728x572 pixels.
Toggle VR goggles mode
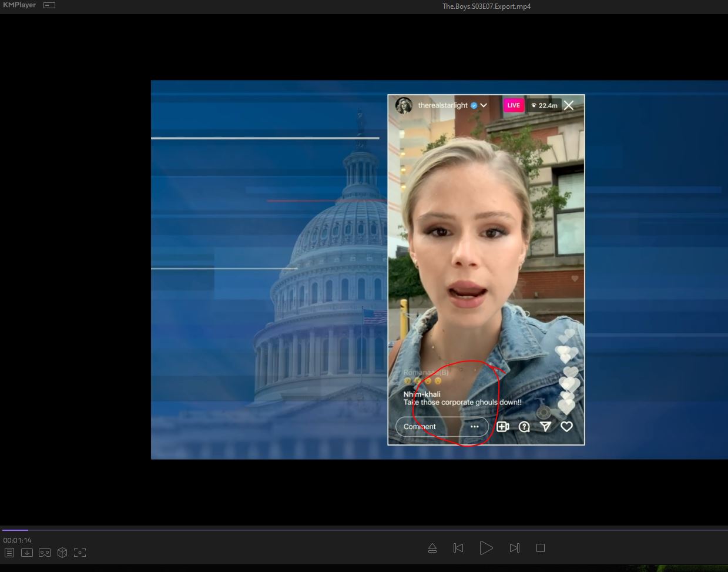point(45,553)
